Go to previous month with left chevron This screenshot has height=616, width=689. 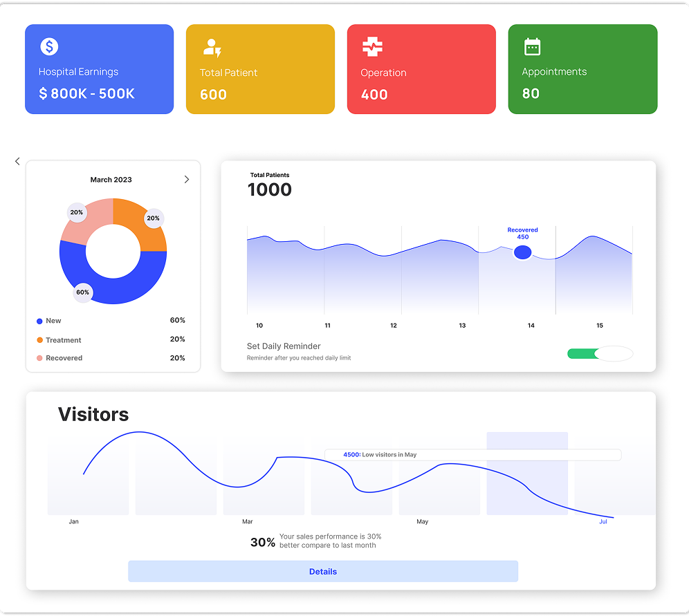point(17,161)
